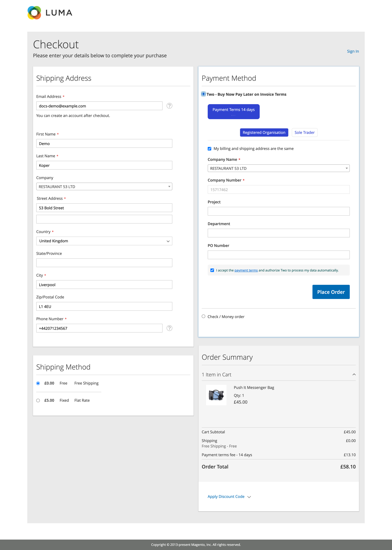The height and width of the screenshot is (550, 392).
Task: Focus the Last Name field
Action: pos(104,165)
